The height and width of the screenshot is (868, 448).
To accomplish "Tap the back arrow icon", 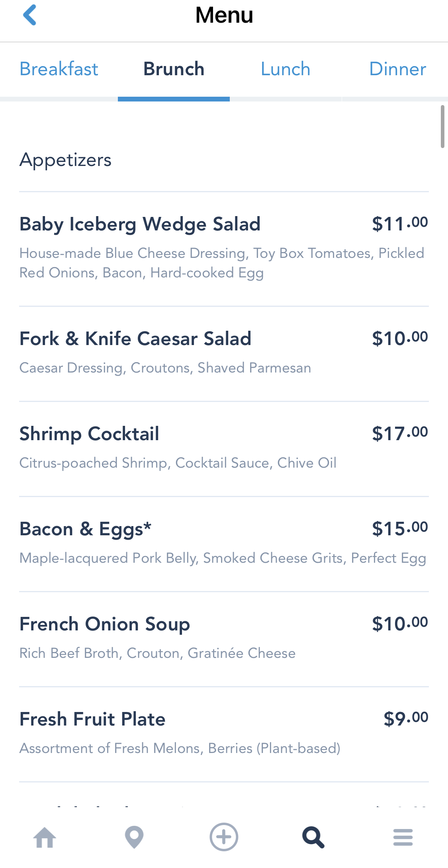I will pos(30,15).
